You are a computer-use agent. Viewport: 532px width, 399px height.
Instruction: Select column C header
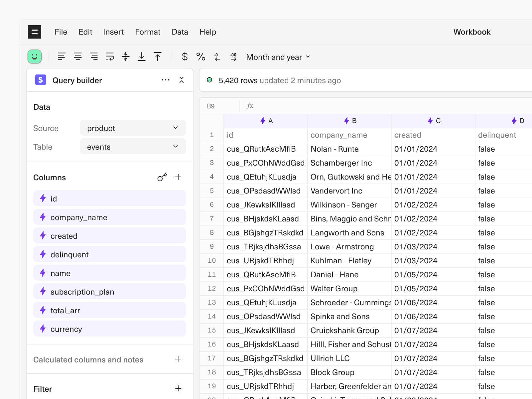(x=433, y=121)
